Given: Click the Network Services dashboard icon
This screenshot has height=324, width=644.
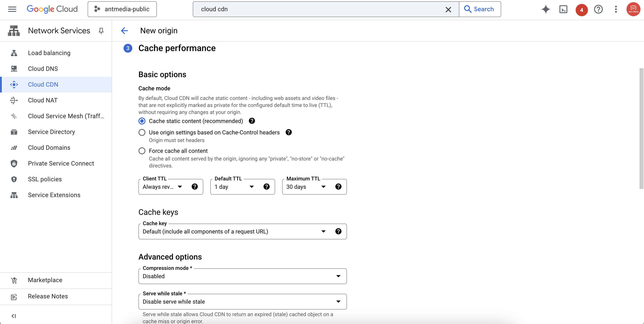Looking at the screenshot, I should [x=14, y=31].
